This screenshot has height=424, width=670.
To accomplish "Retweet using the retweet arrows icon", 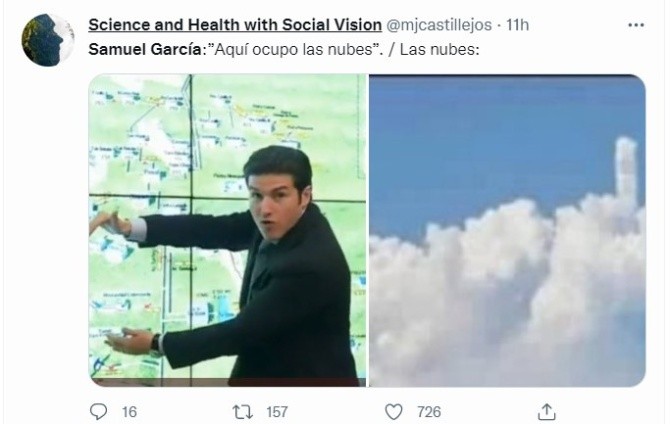I will [x=240, y=411].
